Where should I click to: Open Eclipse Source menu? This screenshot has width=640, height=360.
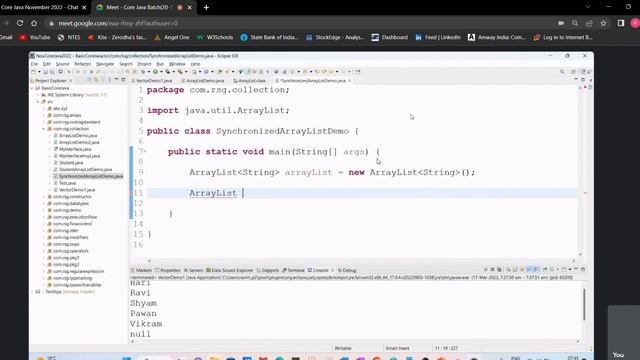pyautogui.click(x=62, y=64)
